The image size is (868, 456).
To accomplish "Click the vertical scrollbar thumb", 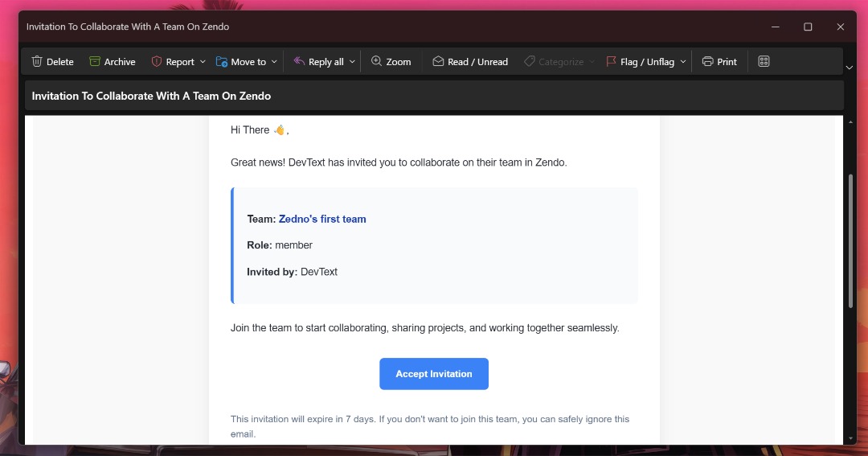I will click(x=851, y=241).
